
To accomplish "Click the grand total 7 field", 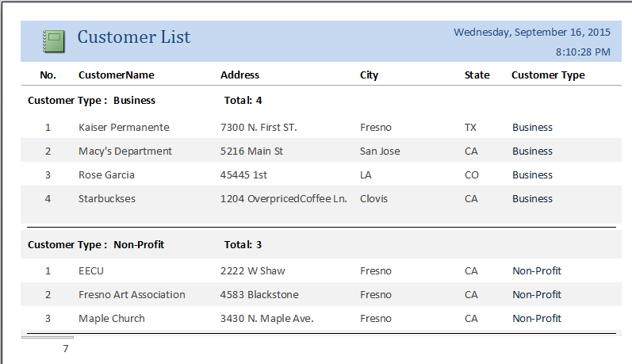I will 66,349.
